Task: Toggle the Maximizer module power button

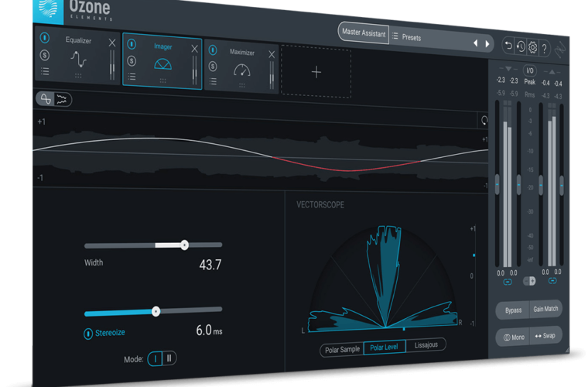Action: coord(213,50)
